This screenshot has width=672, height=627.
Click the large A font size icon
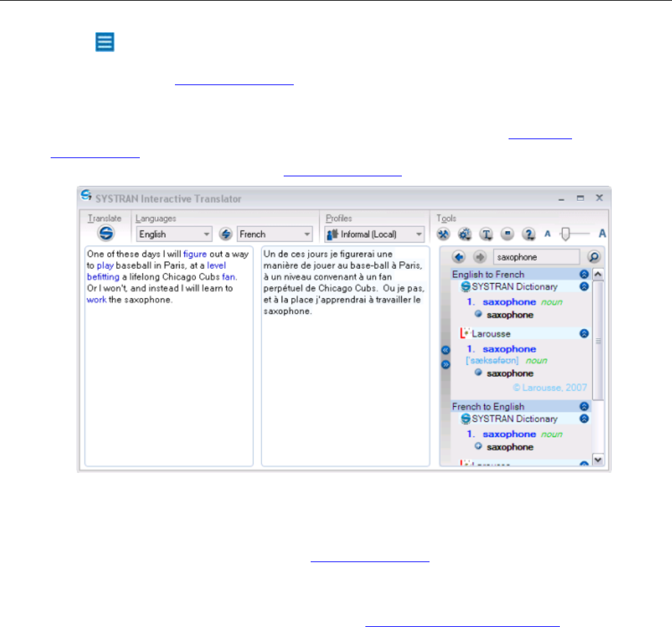(x=602, y=234)
